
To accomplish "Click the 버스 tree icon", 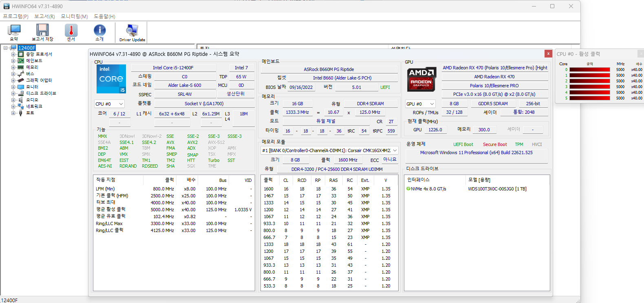I will [x=21, y=74].
